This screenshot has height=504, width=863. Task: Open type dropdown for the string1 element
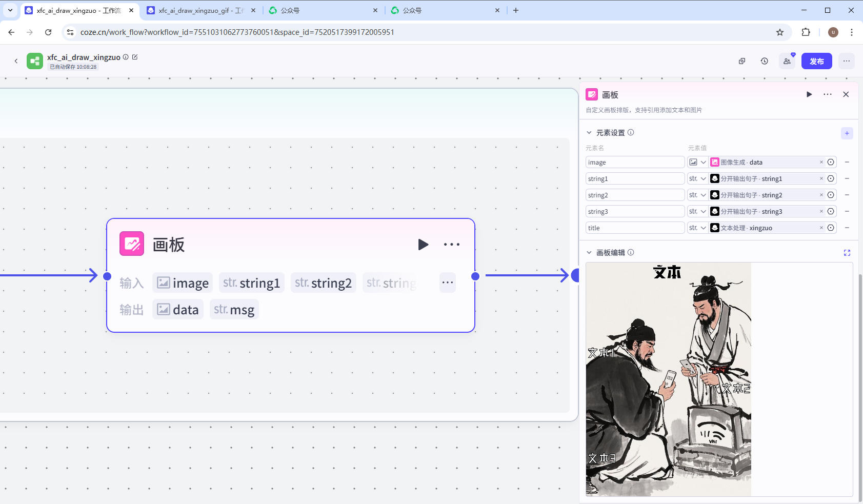pos(698,178)
